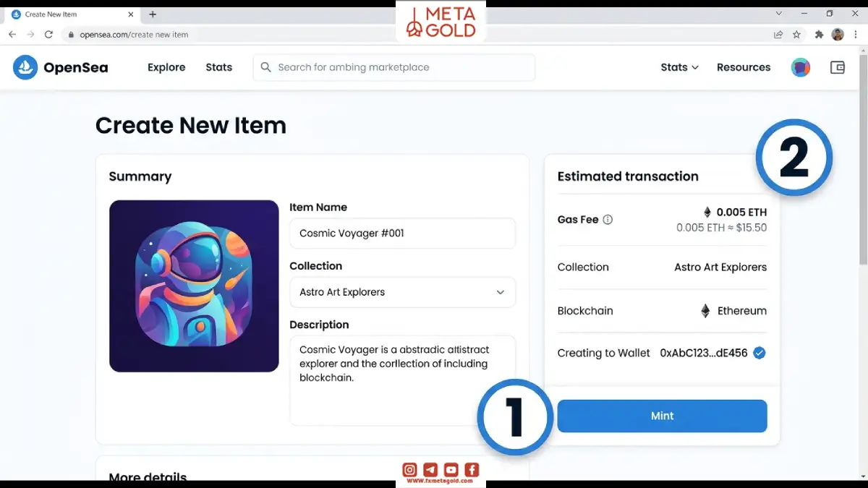Viewport: 868px width, 488px height.
Task: Click the browser reload icon
Action: click(x=48, y=34)
